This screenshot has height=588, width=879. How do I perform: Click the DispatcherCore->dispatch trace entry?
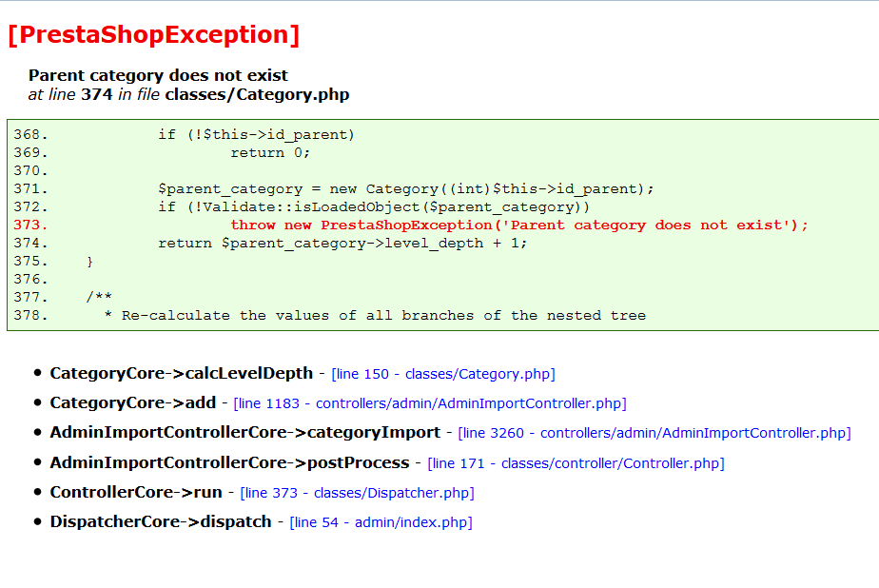click(x=161, y=521)
